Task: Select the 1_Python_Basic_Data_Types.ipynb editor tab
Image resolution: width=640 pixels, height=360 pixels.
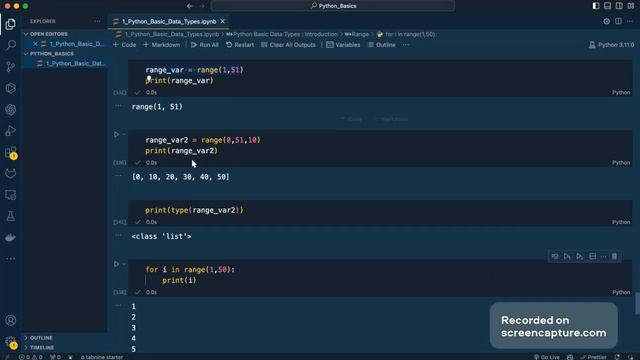Action: [x=169, y=21]
